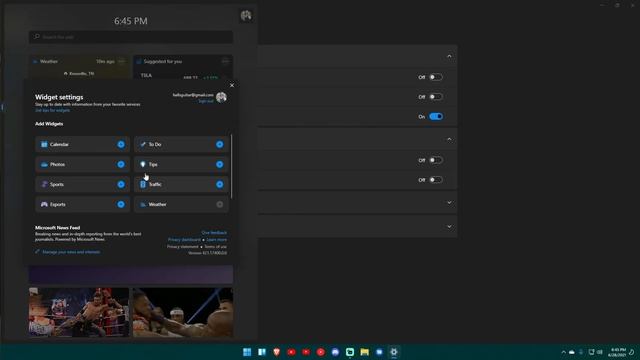Screen dimensions: 640x360
Task: Open the Terms of use link
Action: point(216,247)
